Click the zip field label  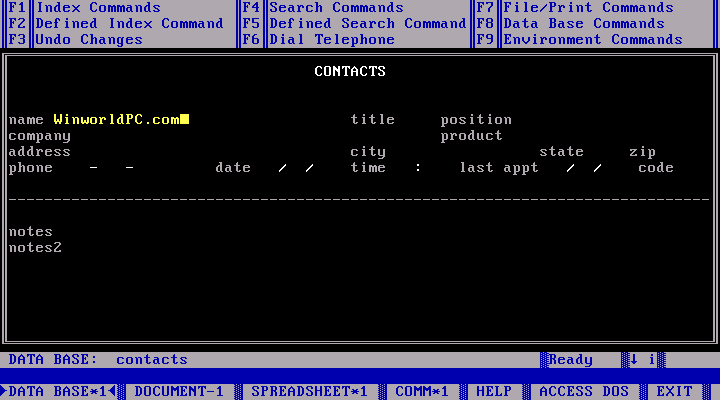coord(642,152)
